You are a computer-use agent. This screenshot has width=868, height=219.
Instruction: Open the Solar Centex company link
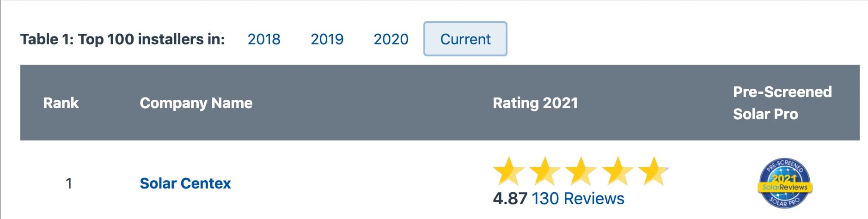click(x=185, y=183)
